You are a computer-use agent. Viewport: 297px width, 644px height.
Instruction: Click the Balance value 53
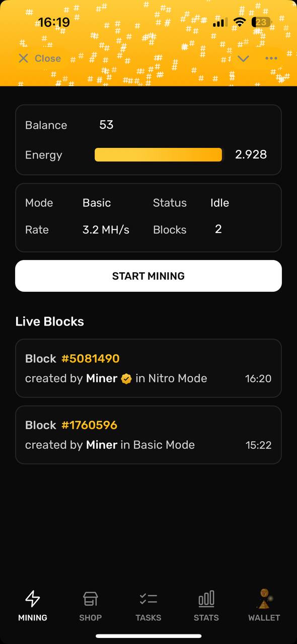point(106,125)
